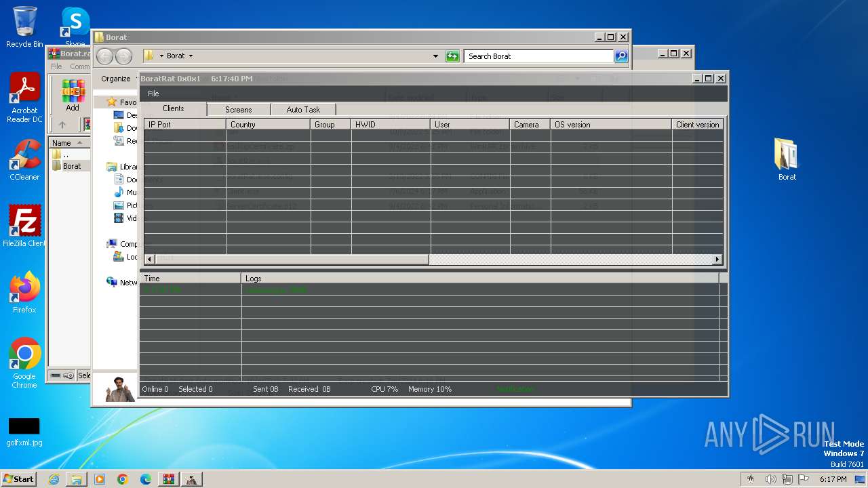Click the Group column header
Viewport: 868px width, 488px height.
click(330, 125)
